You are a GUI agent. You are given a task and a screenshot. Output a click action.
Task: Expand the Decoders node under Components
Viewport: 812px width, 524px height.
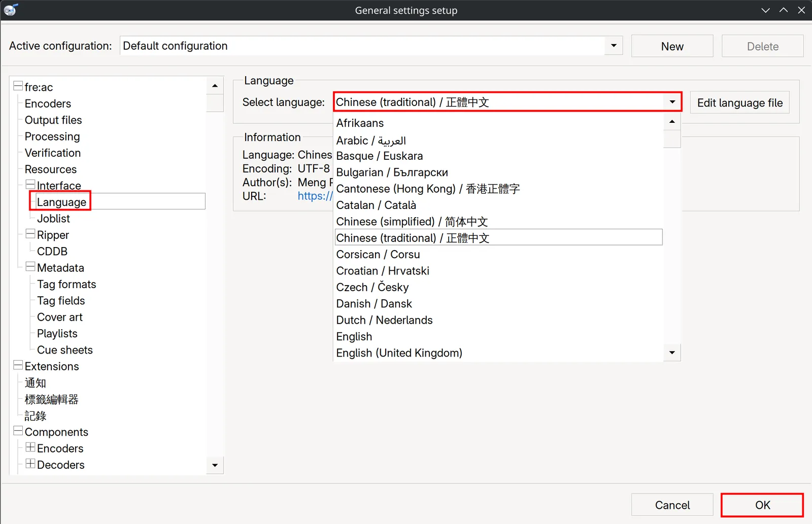[x=30, y=464]
